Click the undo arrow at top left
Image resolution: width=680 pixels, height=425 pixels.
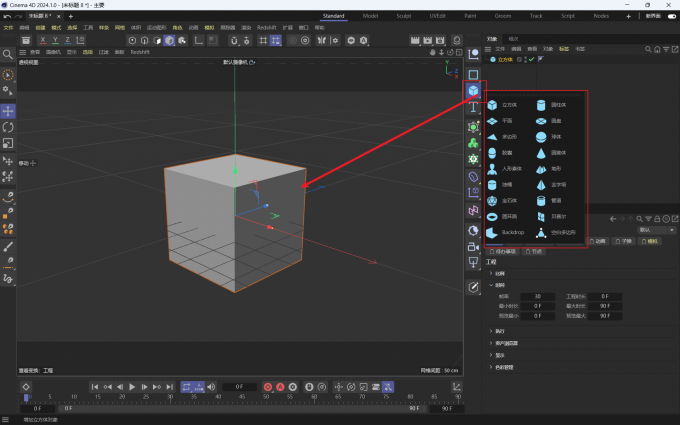coord(7,16)
